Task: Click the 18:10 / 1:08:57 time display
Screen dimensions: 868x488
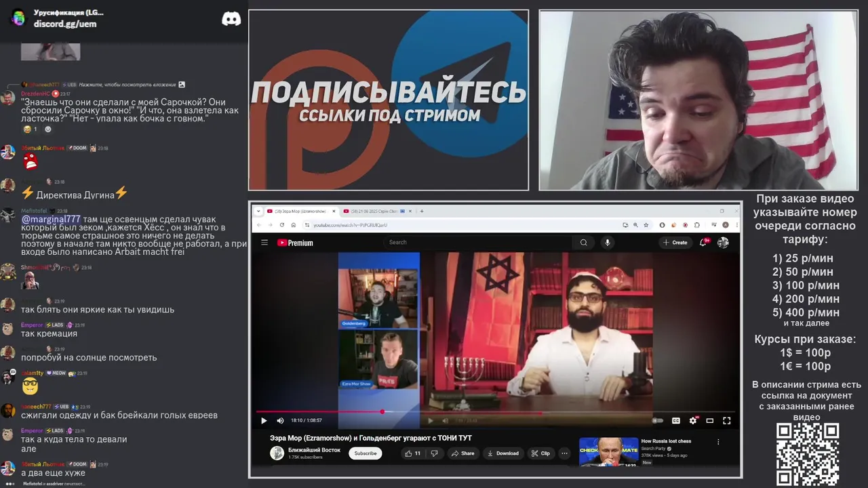Action: coord(307,421)
